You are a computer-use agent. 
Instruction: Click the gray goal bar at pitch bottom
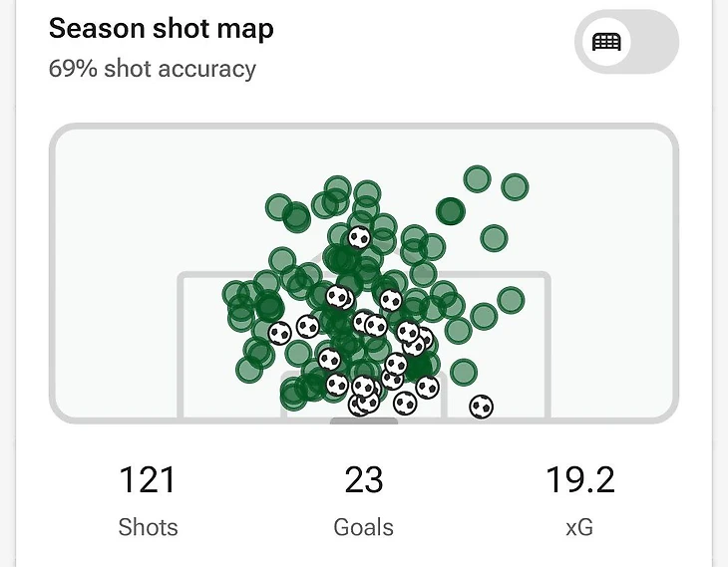pos(364,420)
